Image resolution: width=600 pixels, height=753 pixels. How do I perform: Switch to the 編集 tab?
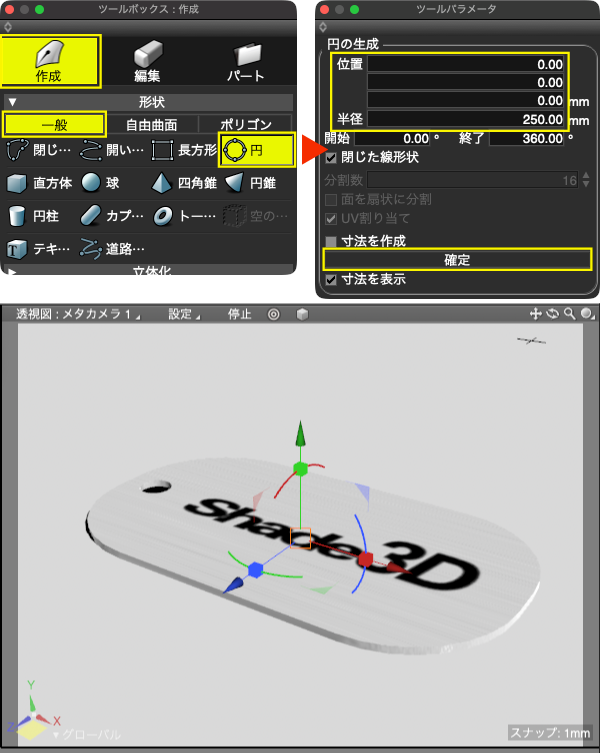[x=148, y=61]
